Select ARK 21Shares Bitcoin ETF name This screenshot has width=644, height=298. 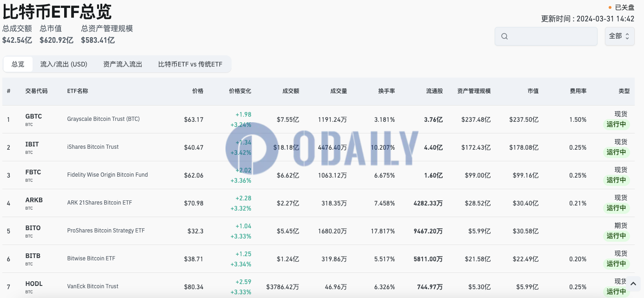point(100,203)
